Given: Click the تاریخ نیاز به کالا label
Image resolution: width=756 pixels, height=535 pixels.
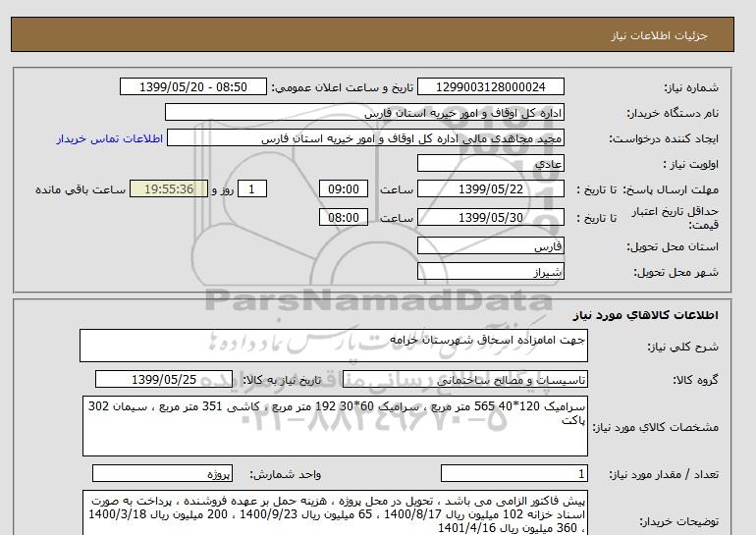Looking at the screenshot, I should coord(281,380).
